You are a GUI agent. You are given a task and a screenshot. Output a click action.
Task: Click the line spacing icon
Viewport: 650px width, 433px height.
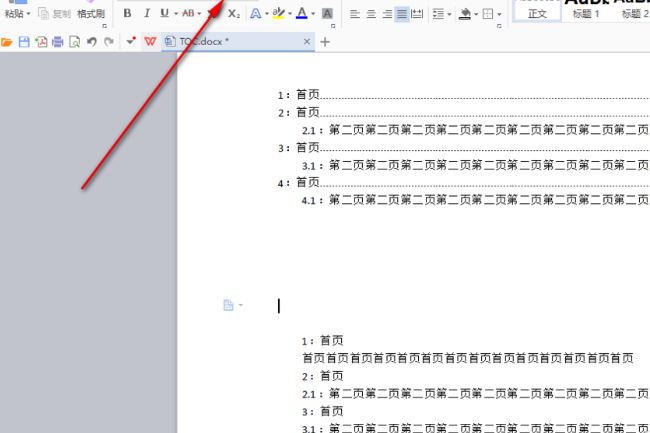pos(438,14)
